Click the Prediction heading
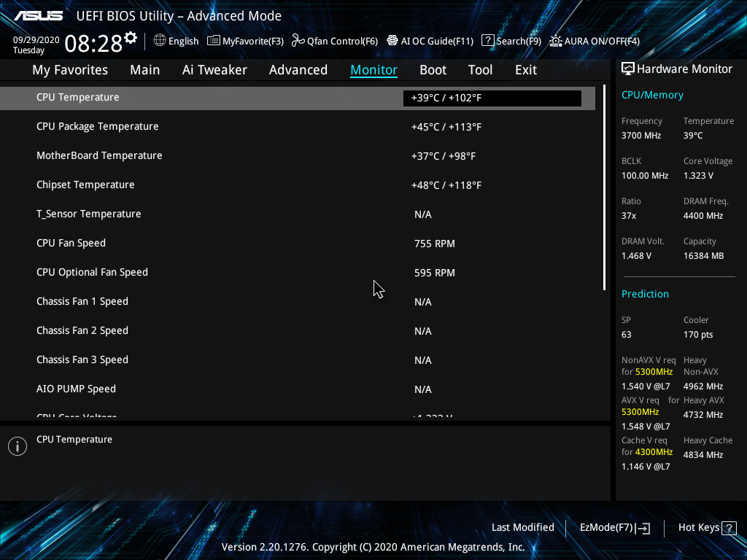Screen dimensions: 747x560 point(645,295)
